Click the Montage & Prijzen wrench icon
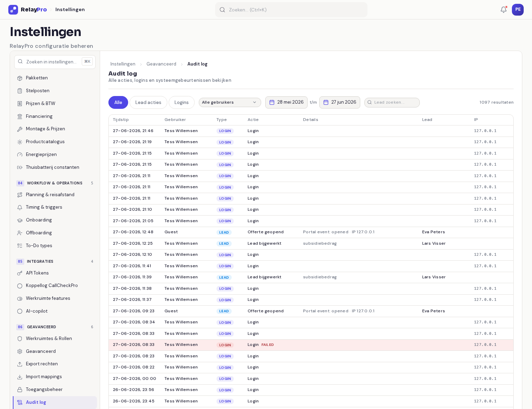532x409 pixels. coord(20,129)
